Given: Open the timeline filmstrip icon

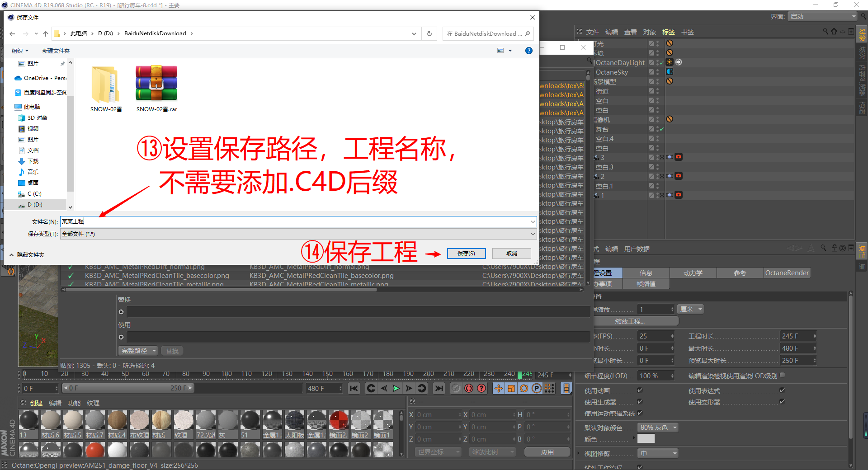Looking at the screenshot, I should click(566, 388).
